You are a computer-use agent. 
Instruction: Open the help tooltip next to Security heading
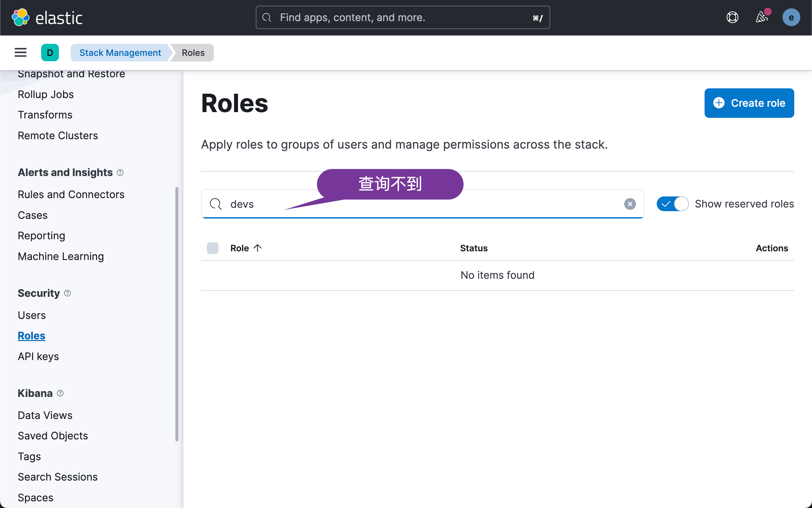coord(67,293)
